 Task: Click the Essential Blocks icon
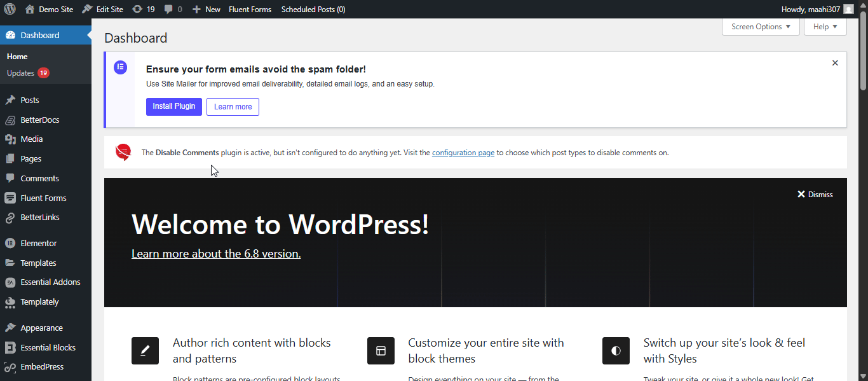tap(10, 347)
